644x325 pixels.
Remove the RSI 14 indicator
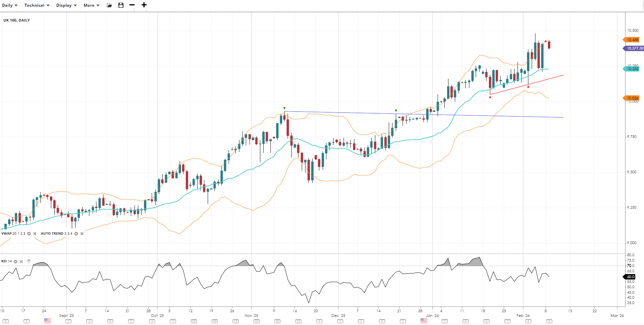[21, 261]
